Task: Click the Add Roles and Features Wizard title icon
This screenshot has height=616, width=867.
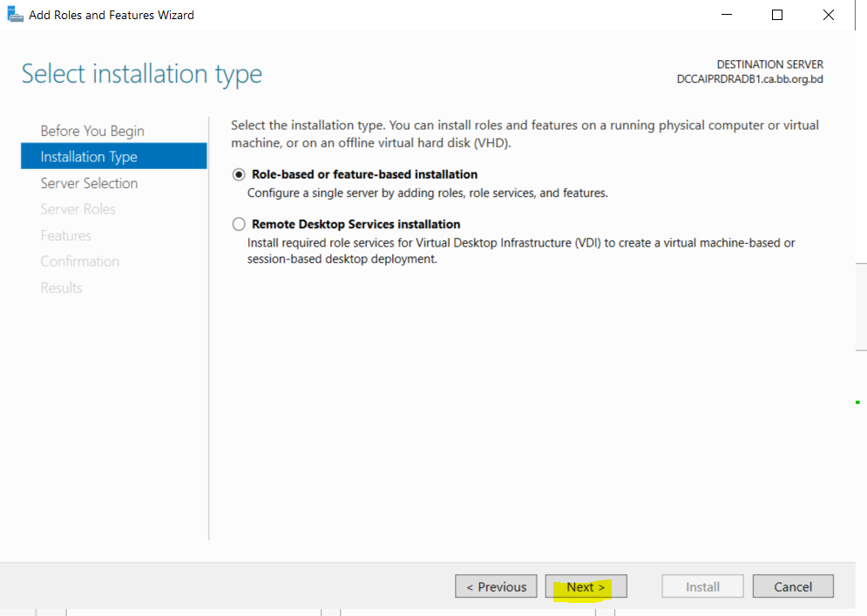Action: coord(15,15)
